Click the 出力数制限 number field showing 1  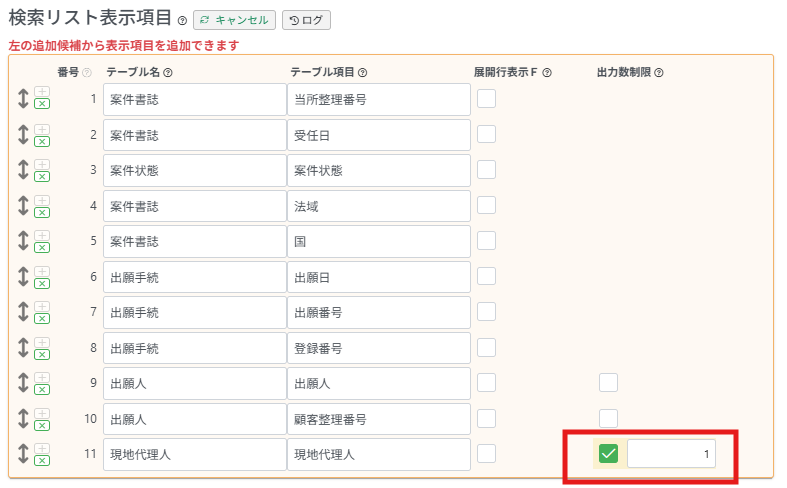pos(671,454)
